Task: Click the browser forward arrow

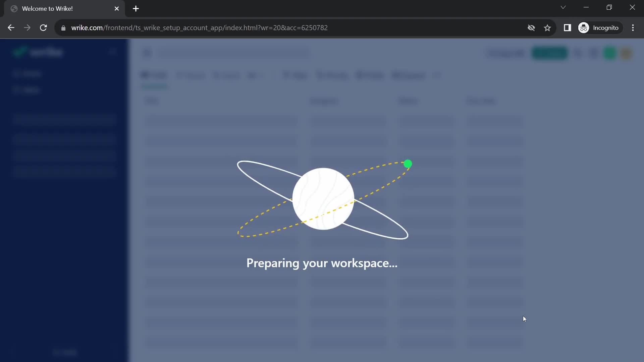Action: 27,28
